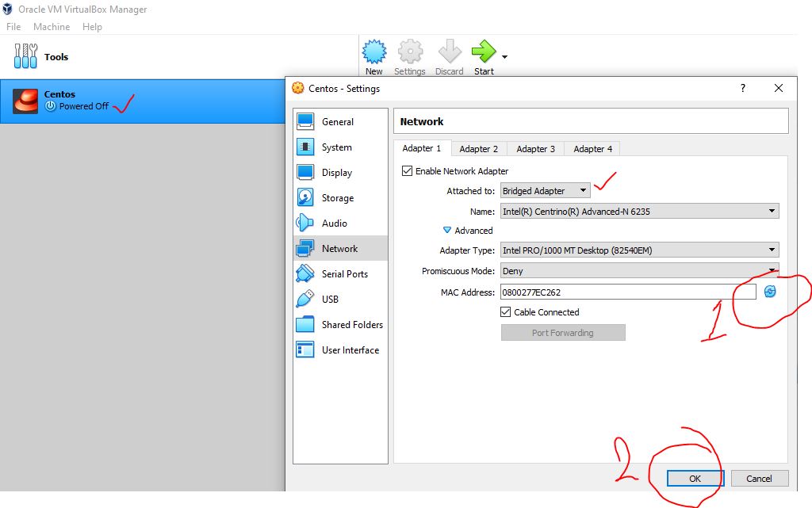The height and width of the screenshot is (508, 812).
Task: Select the Centos red hat VM icon
Action: pyautogui.click(x=25, y=101)
